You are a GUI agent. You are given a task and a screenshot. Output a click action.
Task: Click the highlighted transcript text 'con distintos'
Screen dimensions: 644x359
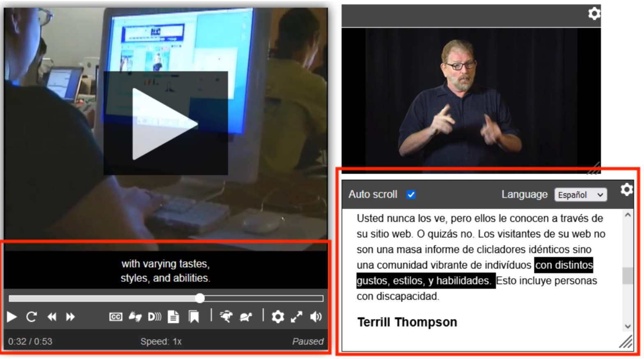(564, 265)
